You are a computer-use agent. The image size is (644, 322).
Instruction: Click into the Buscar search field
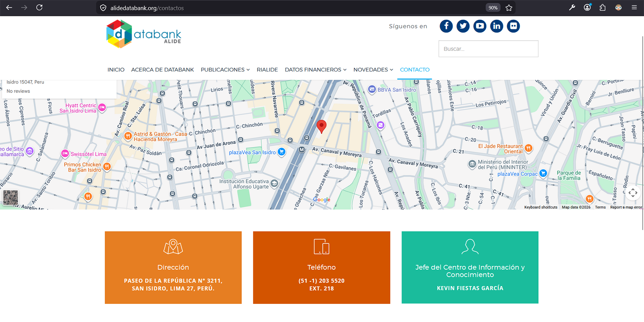pyautogui.click(x=488, y=49)
